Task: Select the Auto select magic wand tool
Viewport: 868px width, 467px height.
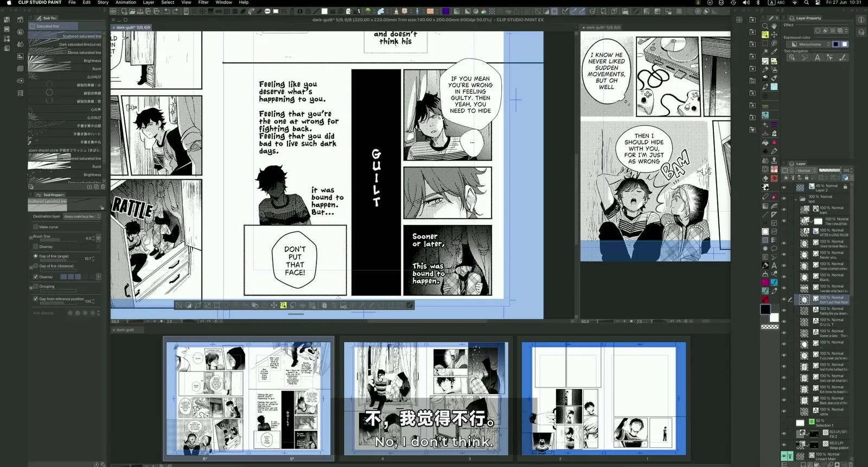Action: pyautogui.click(x=765, y=52)
